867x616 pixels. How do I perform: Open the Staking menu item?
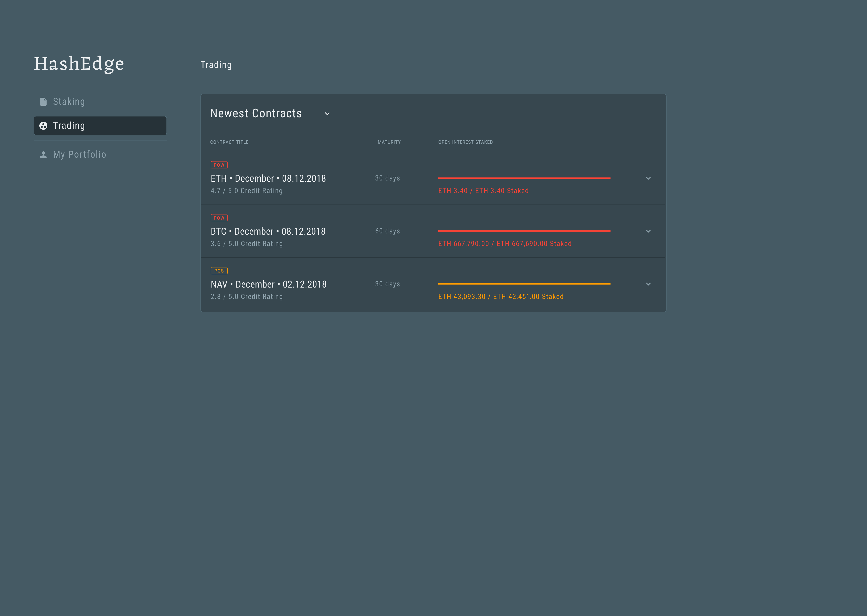[x=69, y=102]
